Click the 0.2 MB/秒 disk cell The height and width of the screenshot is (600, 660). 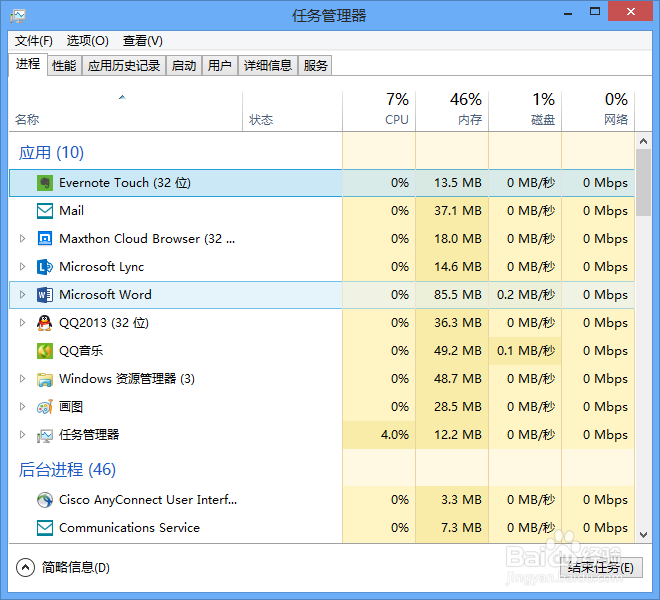[x=525, y=295]
